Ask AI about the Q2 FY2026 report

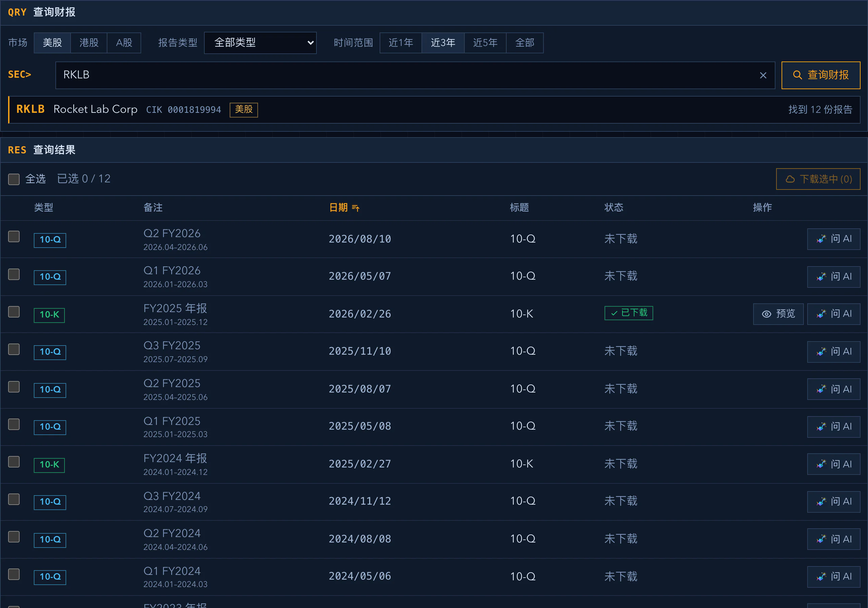[x=834, y=239]
